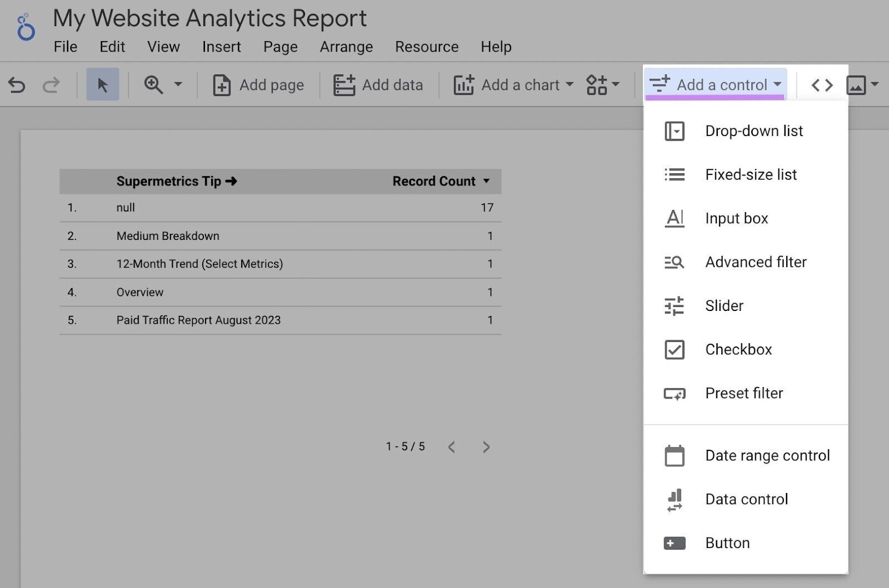The image size is (889, 588).
Task: Choose the Date range control
Action: (x=767, y=455)
